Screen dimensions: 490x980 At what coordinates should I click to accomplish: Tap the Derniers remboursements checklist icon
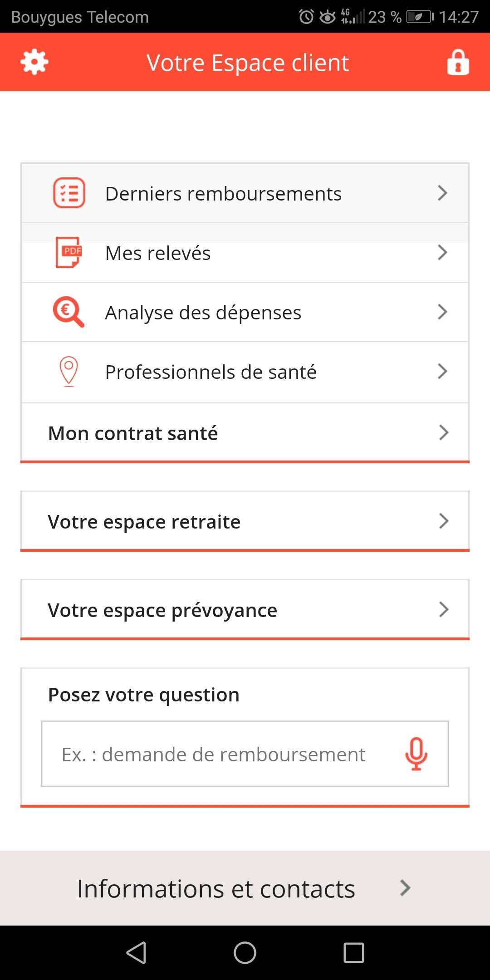click(x=69, y=193)
